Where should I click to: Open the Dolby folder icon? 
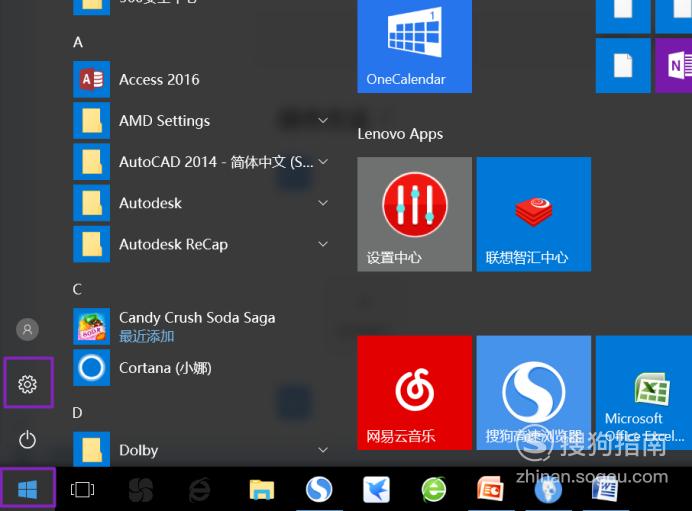coord(91,450)
